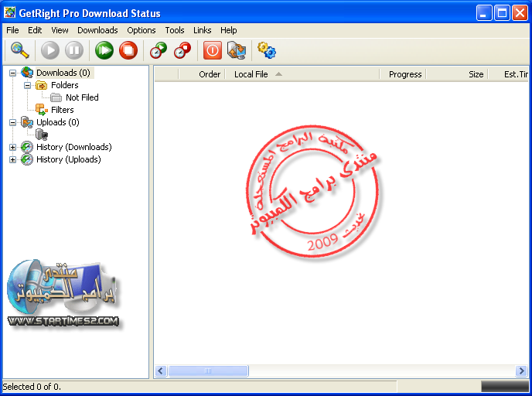This screenshot has width=532, height=396.
Task: Click the green scheduled start clock icon
Action: [159, 50]
